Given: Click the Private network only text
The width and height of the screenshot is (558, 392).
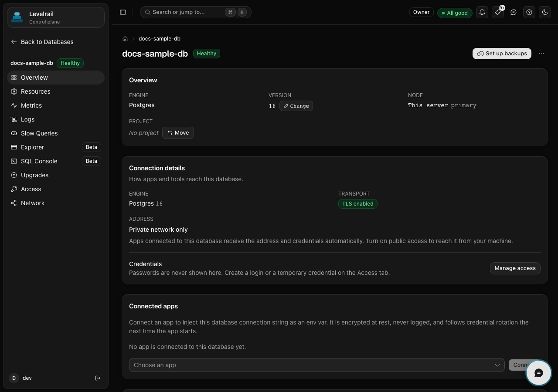Looking at the screenshot, I should pyautogui.click(x=158, y=230).
